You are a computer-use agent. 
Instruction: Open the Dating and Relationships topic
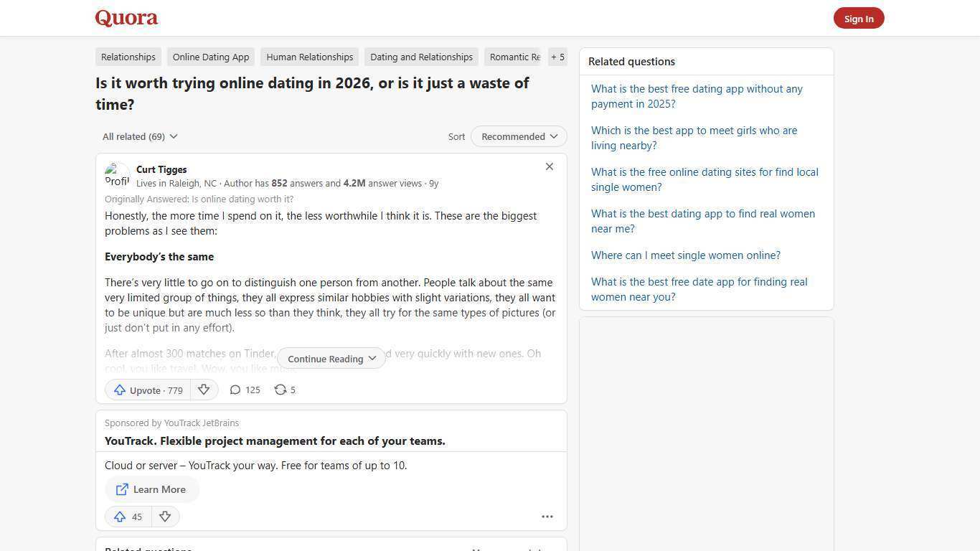click(x=421, y=57)
